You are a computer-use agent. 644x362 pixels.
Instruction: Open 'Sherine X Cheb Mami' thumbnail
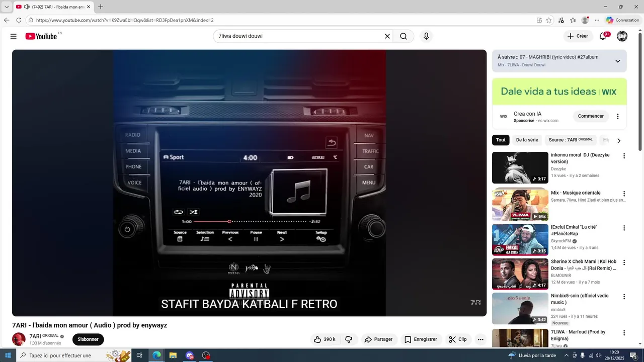520,274
